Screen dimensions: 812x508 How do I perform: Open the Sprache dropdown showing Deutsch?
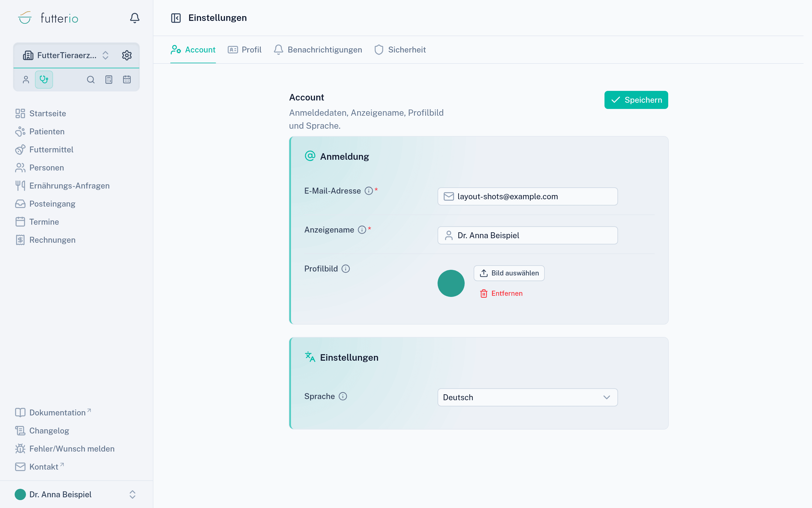click(528, 397)
